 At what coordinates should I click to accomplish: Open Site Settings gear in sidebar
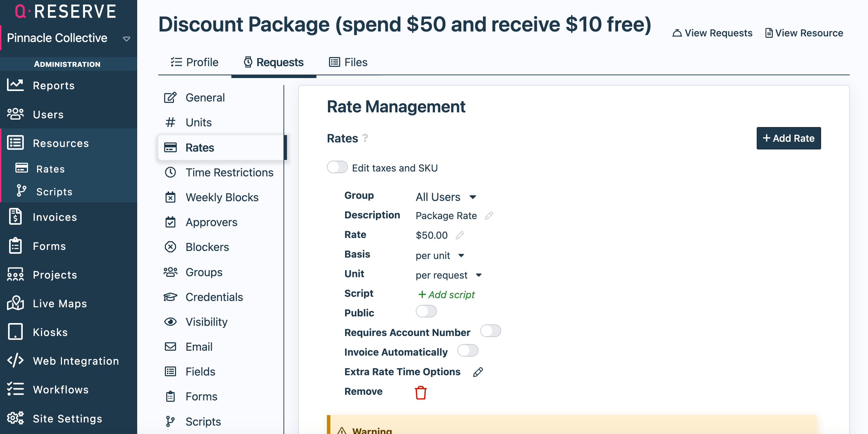coord(67,418)
